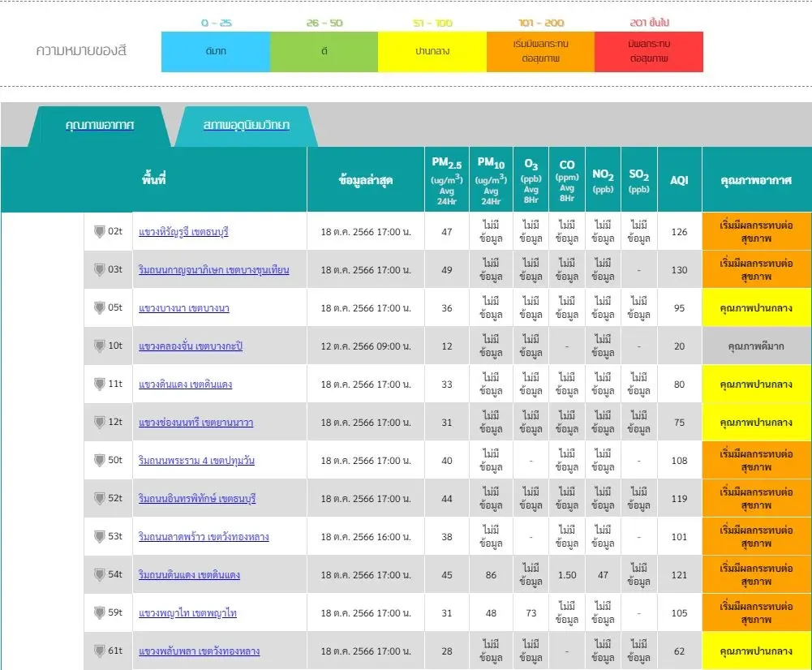Choose the station marker icon for 50t

[x=100, y=460]
